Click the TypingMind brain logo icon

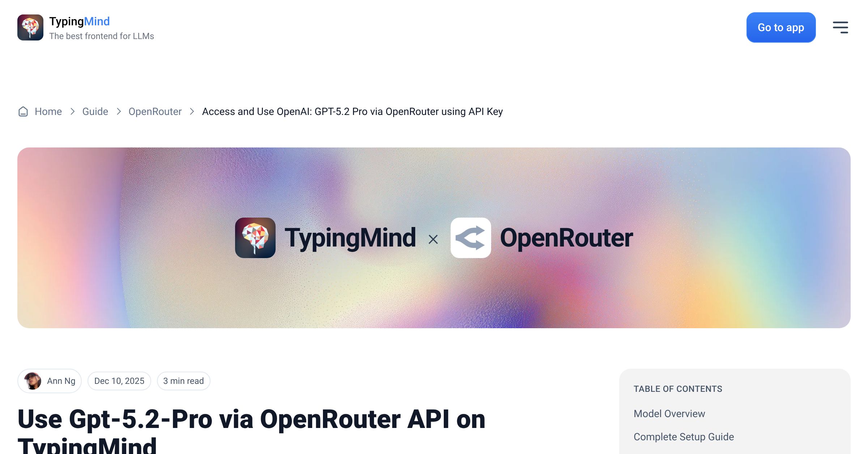[30, 27]
